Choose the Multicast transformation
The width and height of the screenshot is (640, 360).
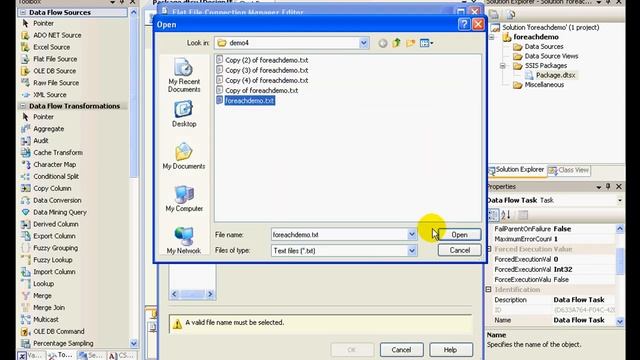pos(45,319)
